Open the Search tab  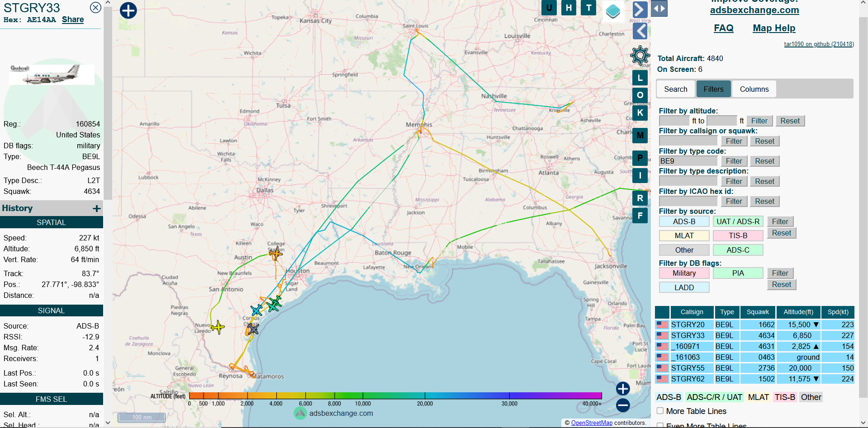point(676,89)
